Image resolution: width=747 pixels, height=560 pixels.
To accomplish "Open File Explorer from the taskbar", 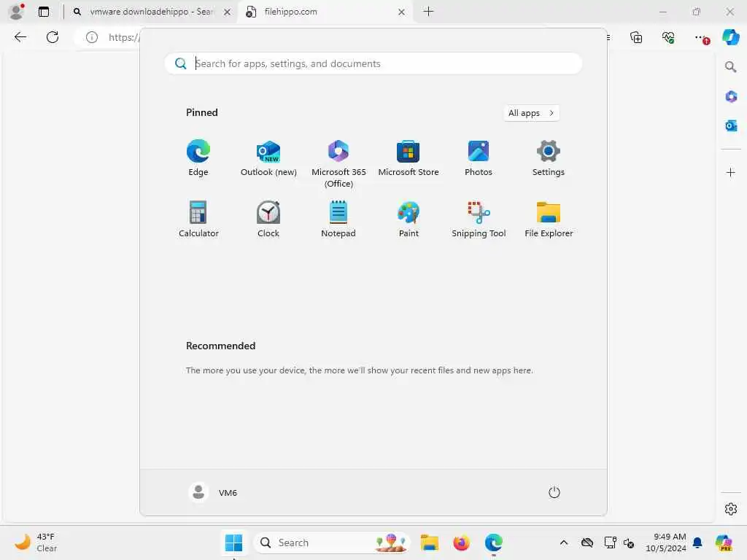I will point(429,542).
